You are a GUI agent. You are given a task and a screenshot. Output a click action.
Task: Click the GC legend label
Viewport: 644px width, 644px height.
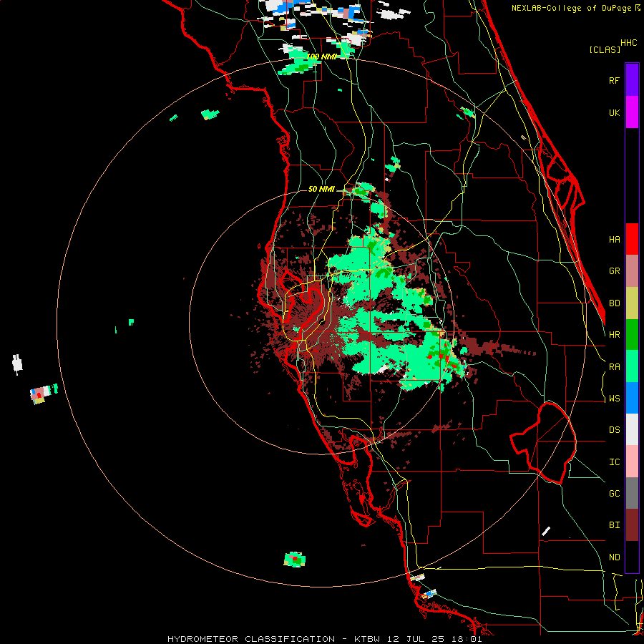[x=614, y=494]
